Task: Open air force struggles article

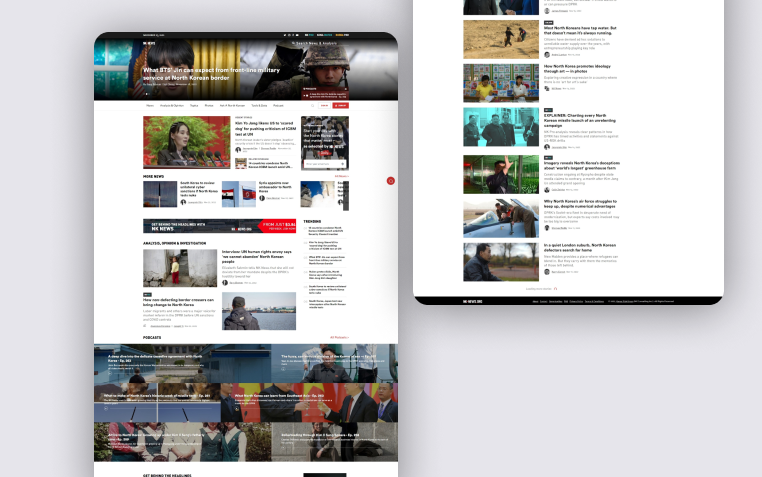Action: click(x=580, y=204)
